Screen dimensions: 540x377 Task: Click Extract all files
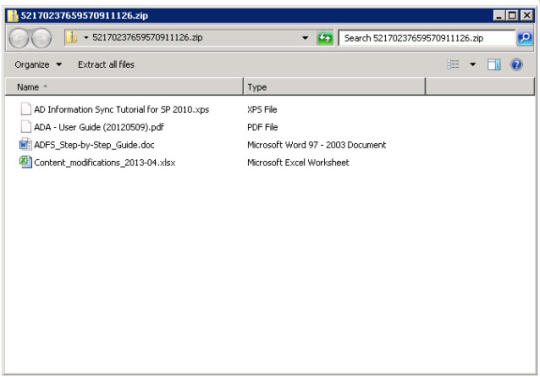(x=106, y=65)
